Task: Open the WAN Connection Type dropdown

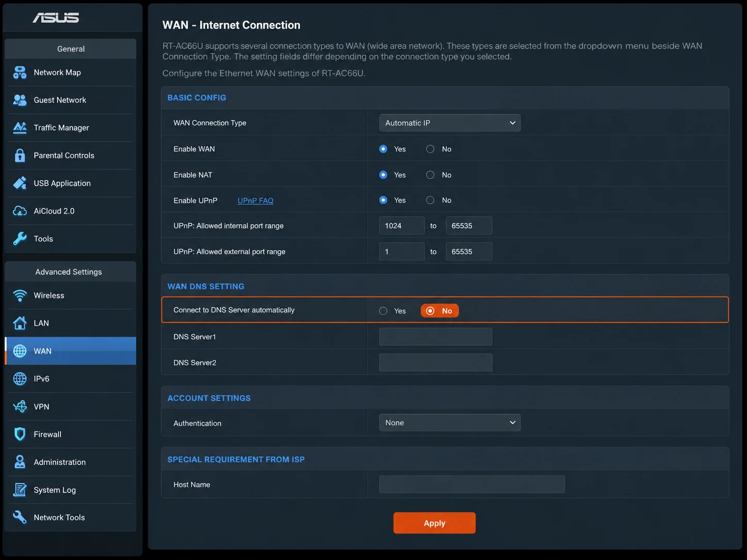Action: 450,123
